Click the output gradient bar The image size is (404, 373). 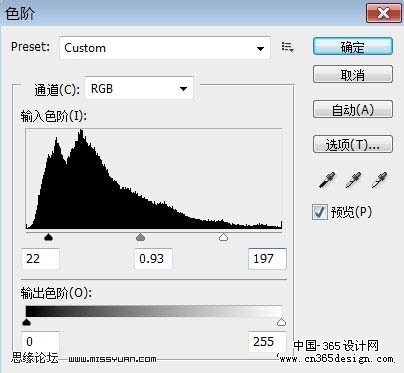pos(154,311)
